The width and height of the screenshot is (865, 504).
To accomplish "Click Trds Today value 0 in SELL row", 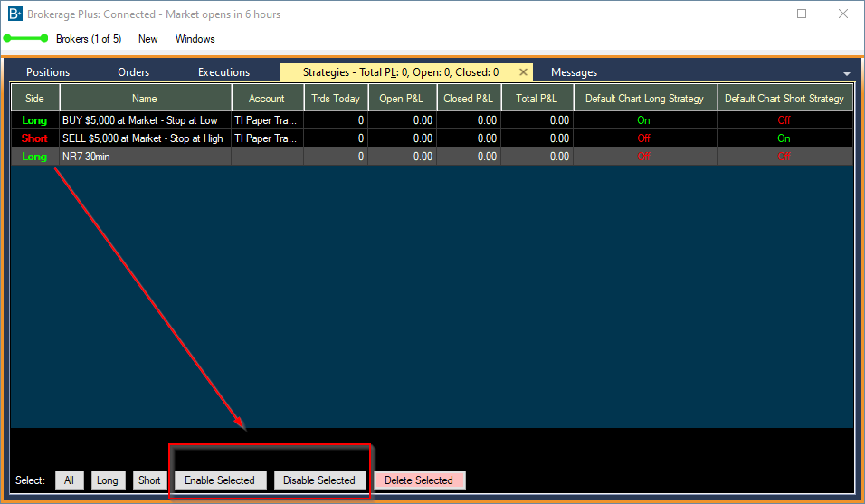I will coord(336,138).
